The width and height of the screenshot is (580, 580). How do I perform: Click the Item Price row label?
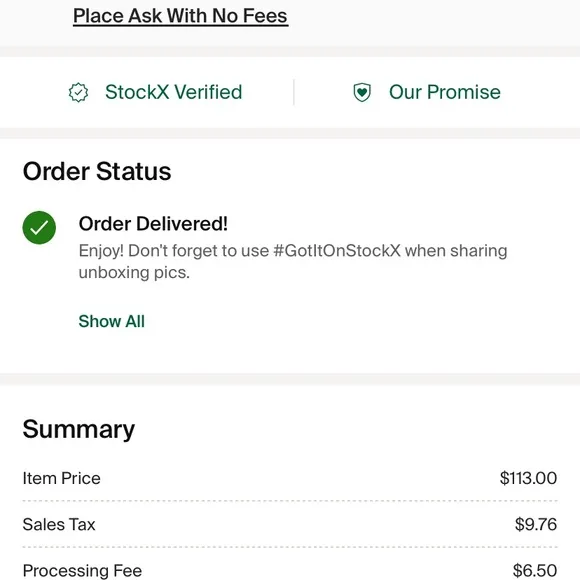(61, 478)
